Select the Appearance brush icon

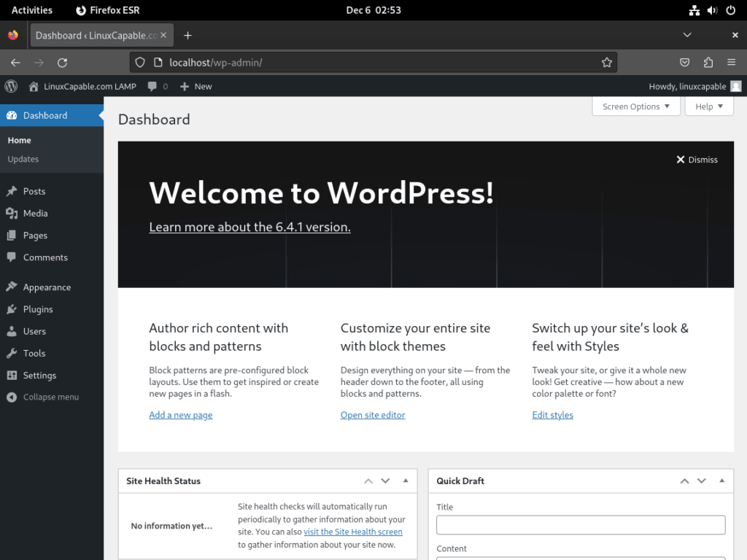13,287
